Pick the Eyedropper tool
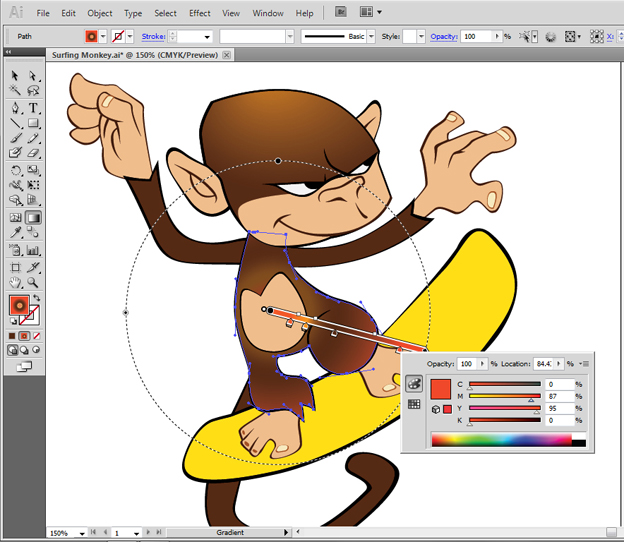This screenshot has height=542, width=624. (x=15, y=233)
